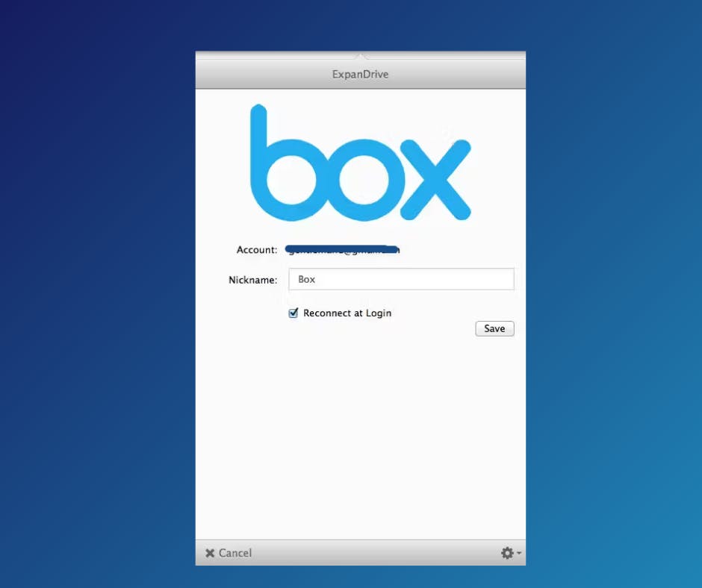Click the Account label

click(257, 250)
